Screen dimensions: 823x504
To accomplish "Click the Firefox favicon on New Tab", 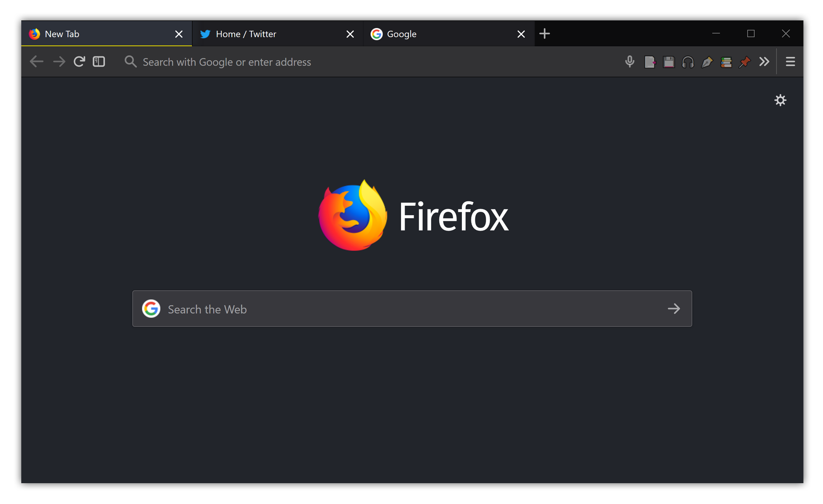I will pos(34,34).
